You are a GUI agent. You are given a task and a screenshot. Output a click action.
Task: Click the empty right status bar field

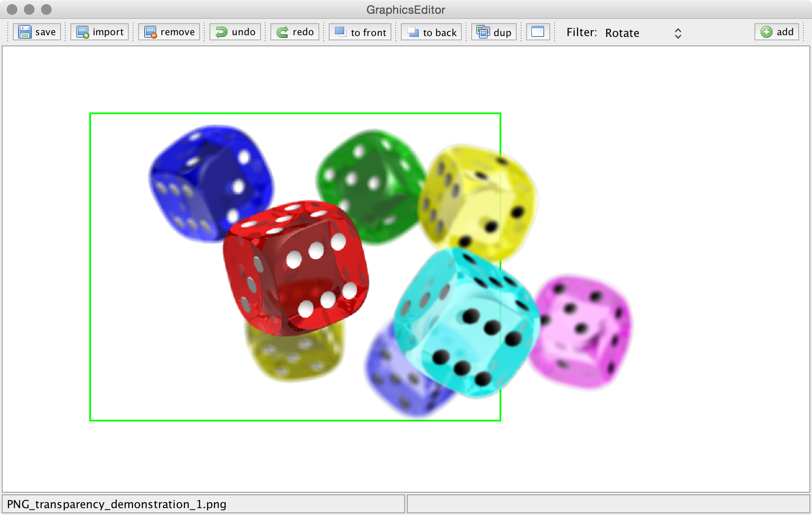pyautogui.click(x=608, y=504)
